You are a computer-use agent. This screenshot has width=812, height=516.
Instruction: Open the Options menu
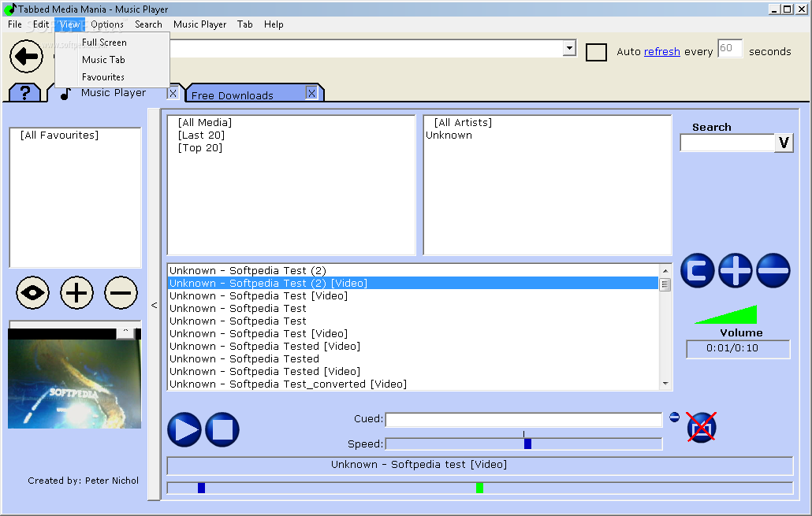tap(107, 24)
